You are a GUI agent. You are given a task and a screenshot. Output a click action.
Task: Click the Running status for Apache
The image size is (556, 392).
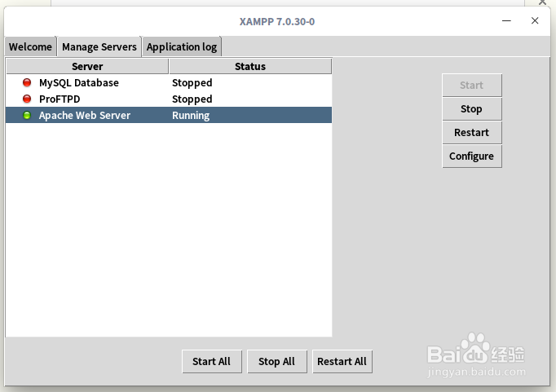click(x=191, y=116)
